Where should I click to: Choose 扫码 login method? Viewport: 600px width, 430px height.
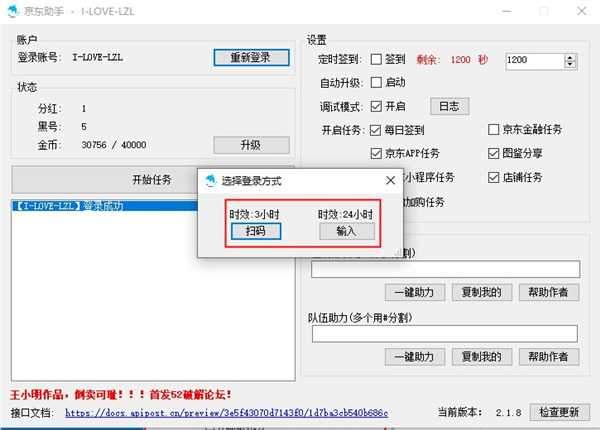point(249,231)
